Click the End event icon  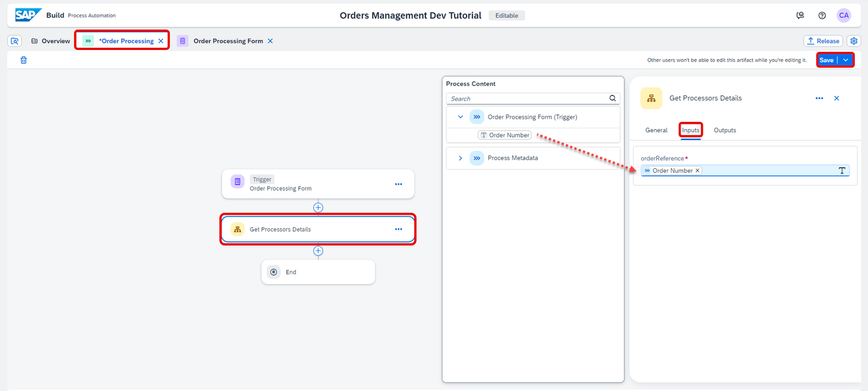pyautogui.click(x=274, y=272)
